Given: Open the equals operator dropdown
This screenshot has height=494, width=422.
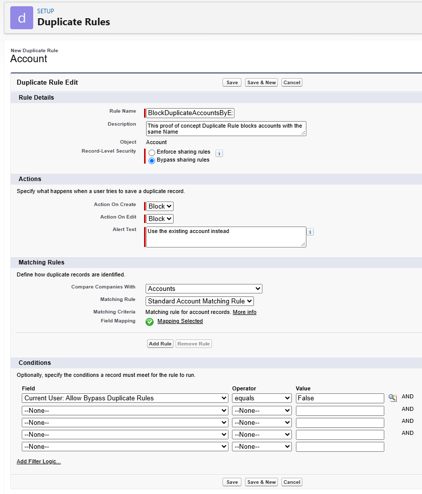Looking at the screenshot, I should (x=262, y=398).
